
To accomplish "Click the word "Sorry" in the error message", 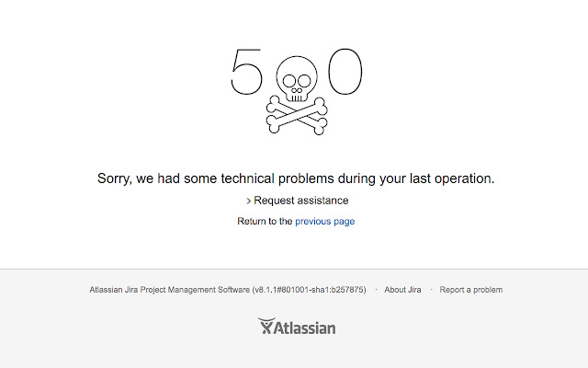I will click(115, 178).
